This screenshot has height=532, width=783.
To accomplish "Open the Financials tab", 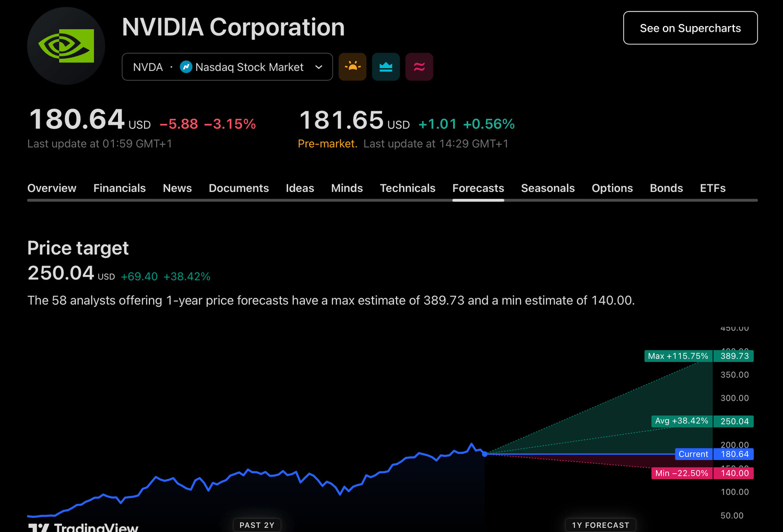I will point(120,188).
